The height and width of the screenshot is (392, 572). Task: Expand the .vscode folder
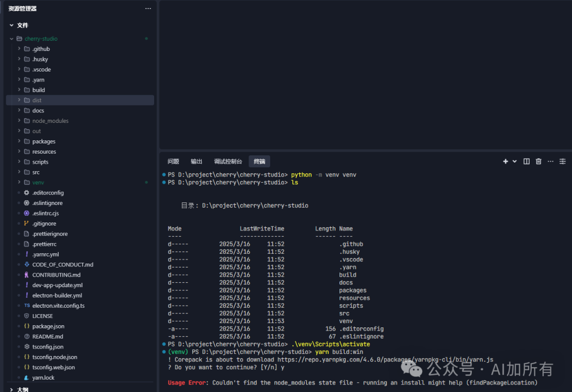(x=19, y=69)
